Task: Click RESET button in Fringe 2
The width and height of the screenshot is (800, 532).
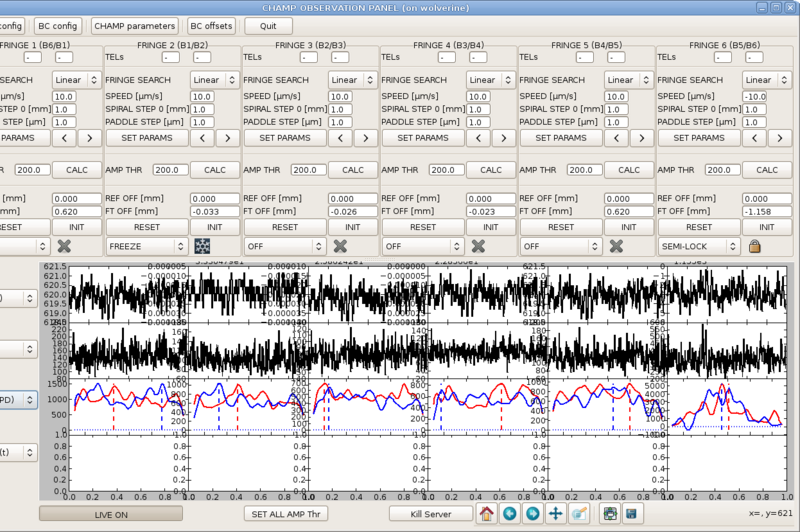Action: point(147,227)
